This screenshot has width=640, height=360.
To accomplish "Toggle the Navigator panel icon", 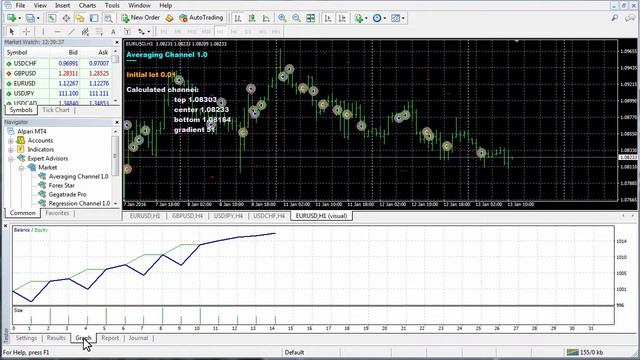I will [80, 18].
